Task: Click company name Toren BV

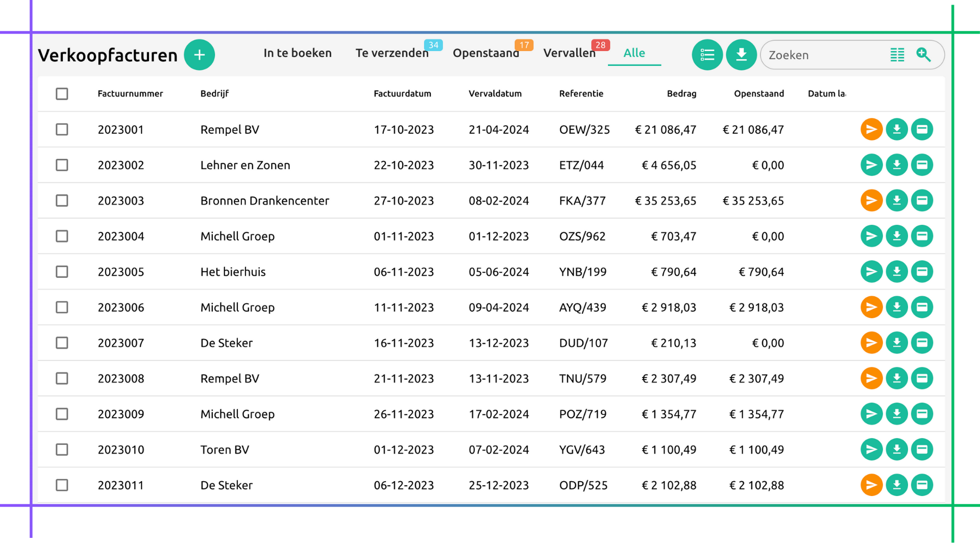Action: 225,450
